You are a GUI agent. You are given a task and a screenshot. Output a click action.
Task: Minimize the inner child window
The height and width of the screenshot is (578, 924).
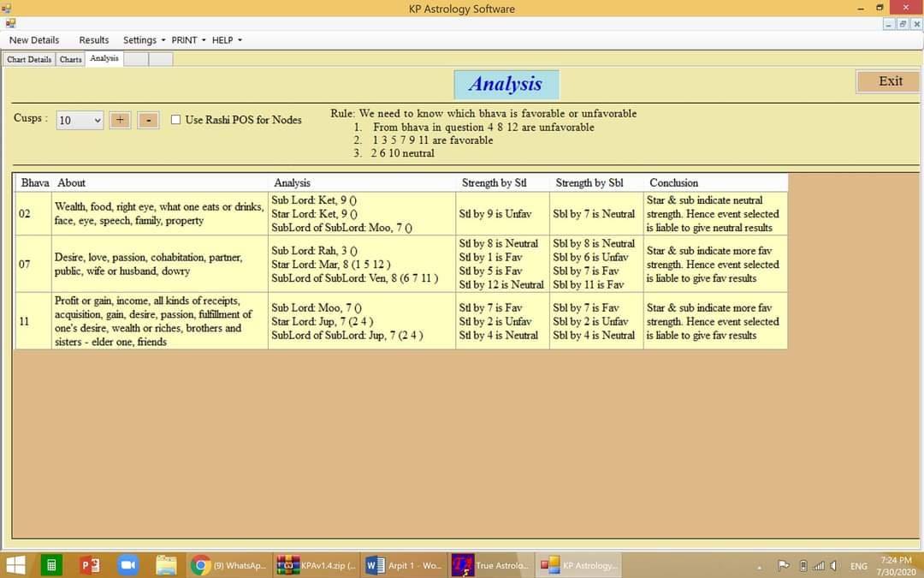[x=889, y=24]
